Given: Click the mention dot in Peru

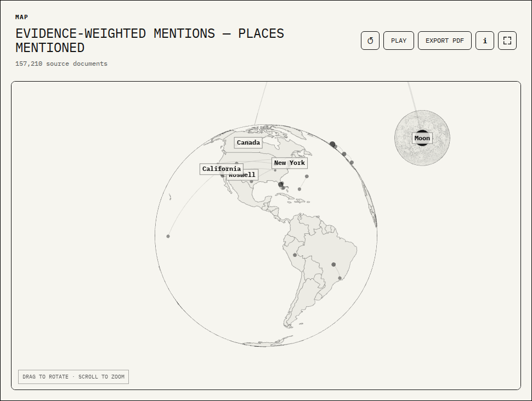Looking at the screenshot, I should [x=295, y=255].
